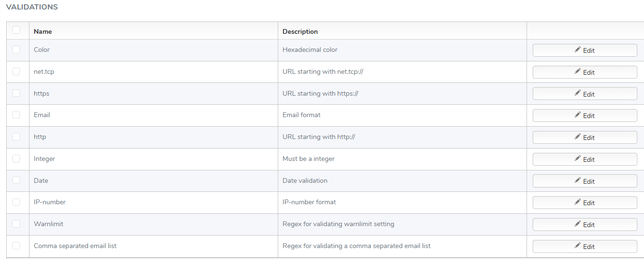The image size is (644, 259).
Task: Click the pencil icon in net.tcp row
Action: click(x=577, y=71)
